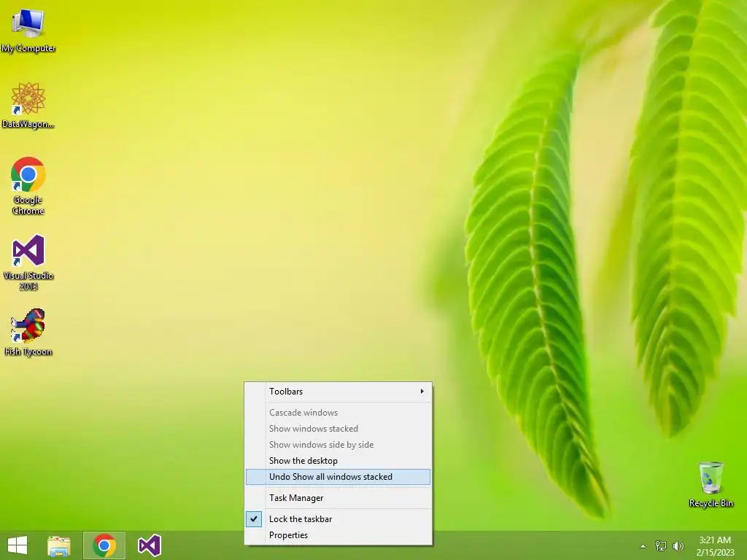The image size is (747, 560).
Task: Open the network tray icon
Action: click(661, 546)
